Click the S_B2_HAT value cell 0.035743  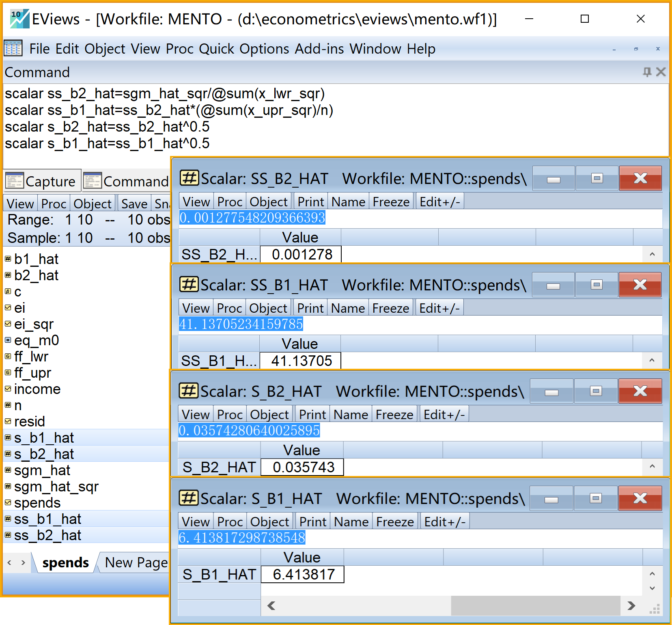coord(302,467)
